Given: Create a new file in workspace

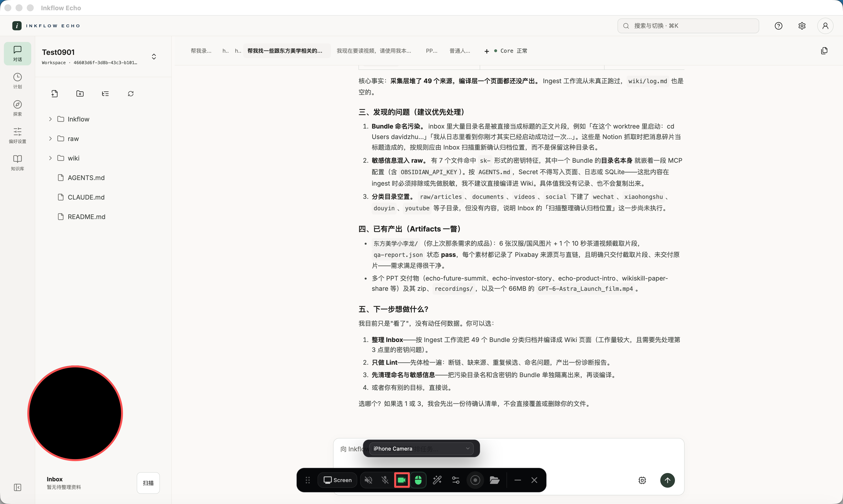Looking at the screenshot, I should 54,94.
